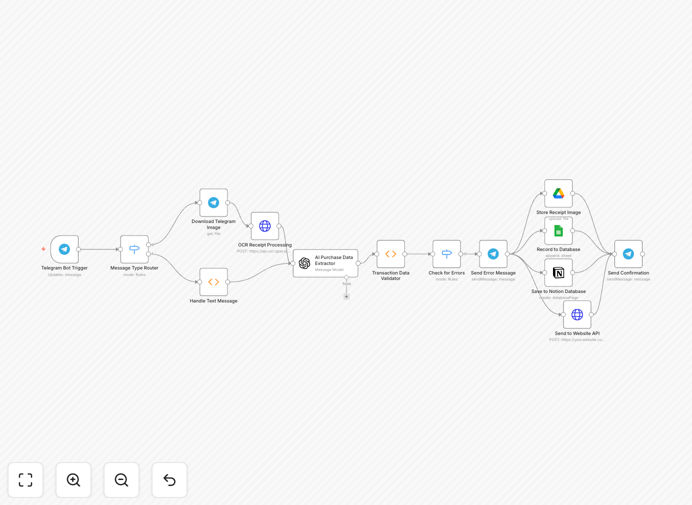The image size is (692, 505).
Task: Click the Telegram Bot Trigger output connector
Action: point(79,249)
